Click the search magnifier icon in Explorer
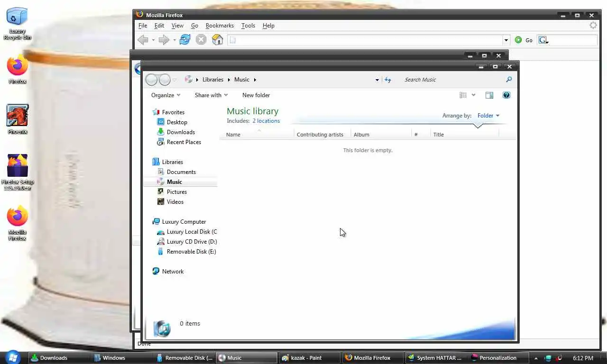Screen dimensions: 607x364 pos(509,80)
